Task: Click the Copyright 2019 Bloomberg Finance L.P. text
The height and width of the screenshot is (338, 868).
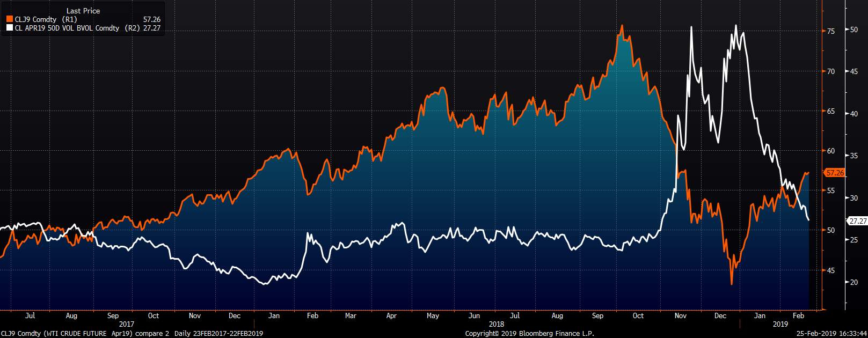Action: point(529,333)
